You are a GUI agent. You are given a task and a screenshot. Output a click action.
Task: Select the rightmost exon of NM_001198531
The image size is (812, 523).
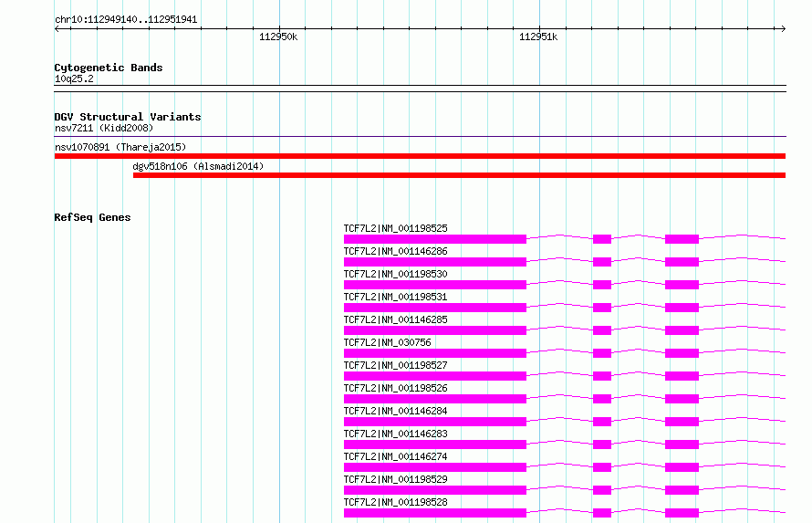tap(682, 308)
